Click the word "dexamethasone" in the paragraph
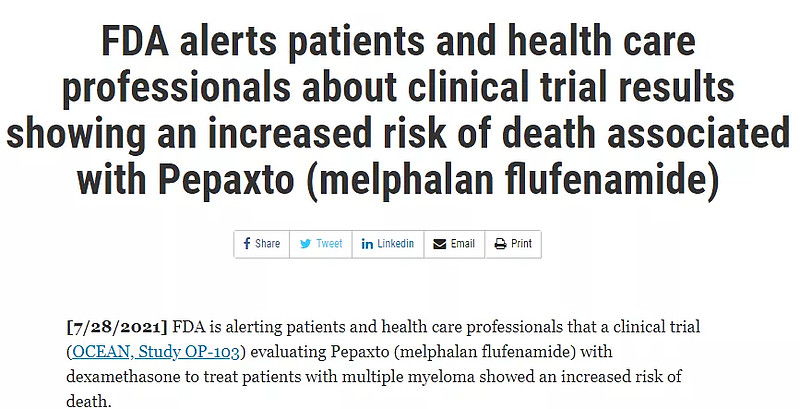 (129, 373)
